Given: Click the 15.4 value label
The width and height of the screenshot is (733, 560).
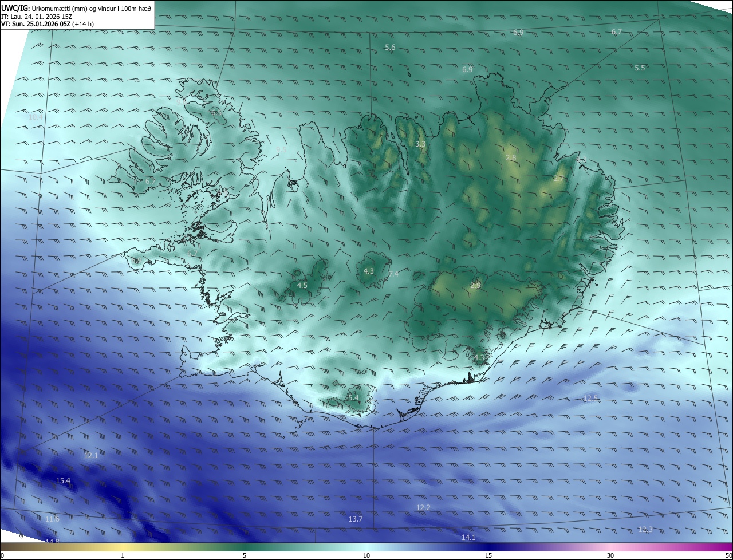Looking at the screenshot, I should (63, 480).
